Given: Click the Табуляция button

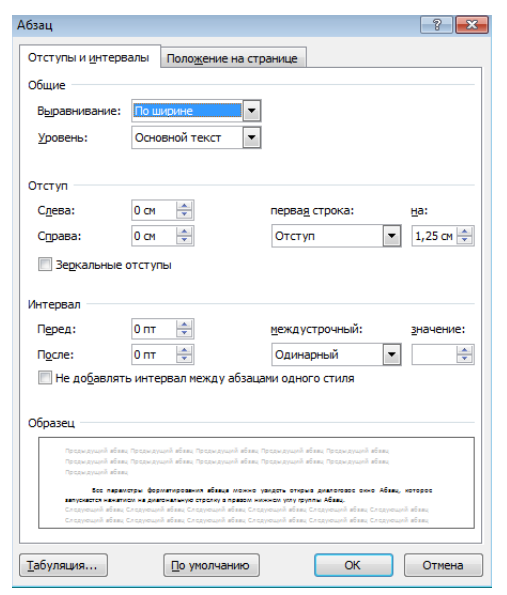Looking at the screenshot, I should [x=63, y=565].
